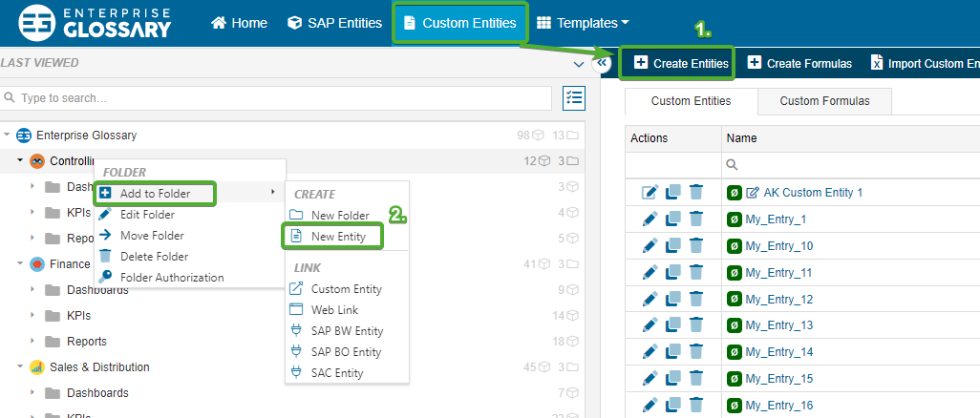Expand the Finance Reports folder

32,342
